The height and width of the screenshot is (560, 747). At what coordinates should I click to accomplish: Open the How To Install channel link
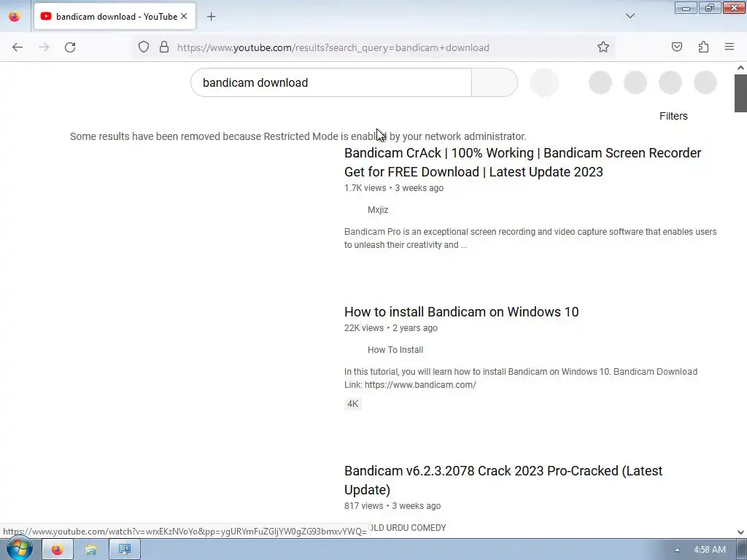395,350
